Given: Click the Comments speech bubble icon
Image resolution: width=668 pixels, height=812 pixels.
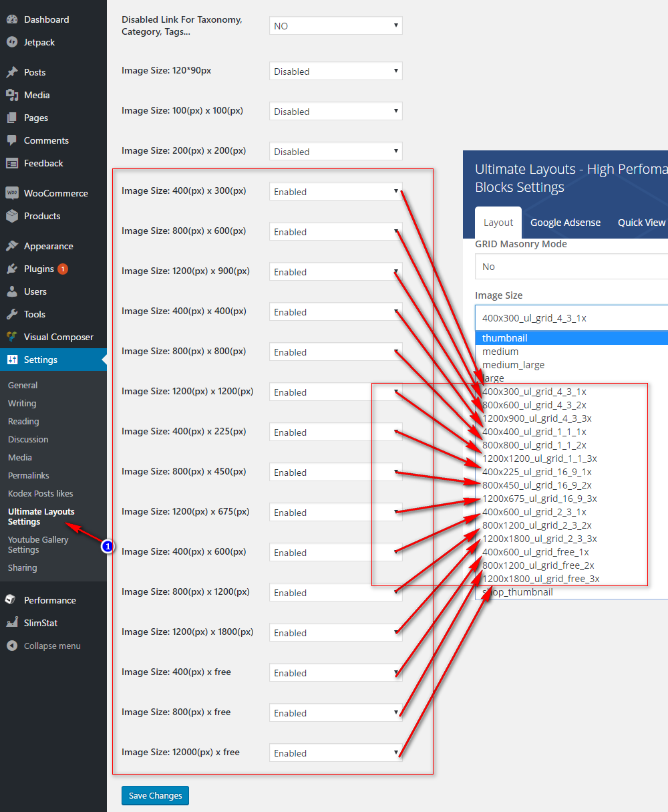Looking at the screenshot, I should tap(12, 140).
